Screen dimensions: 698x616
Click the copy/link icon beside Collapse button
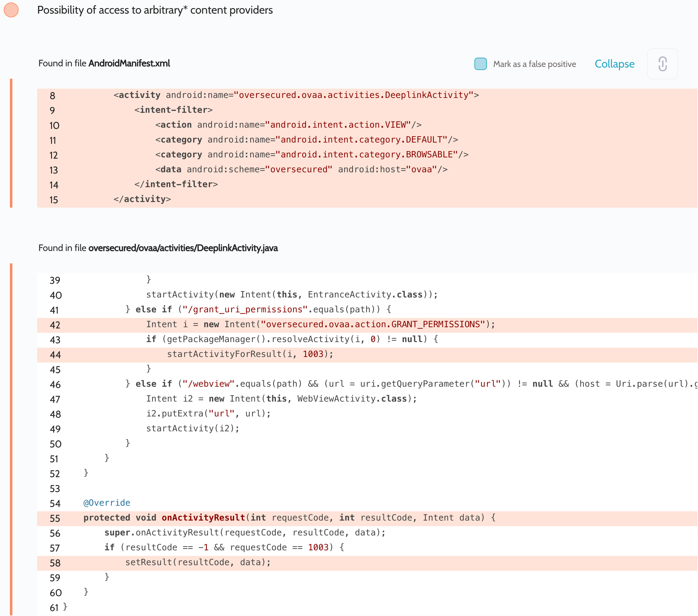(662, 64)
